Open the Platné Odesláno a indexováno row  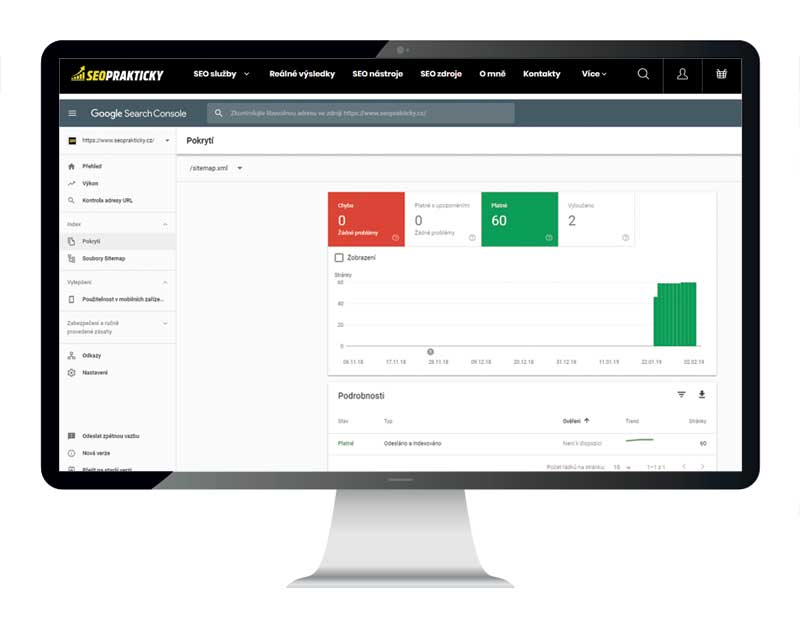coord(522,443)
